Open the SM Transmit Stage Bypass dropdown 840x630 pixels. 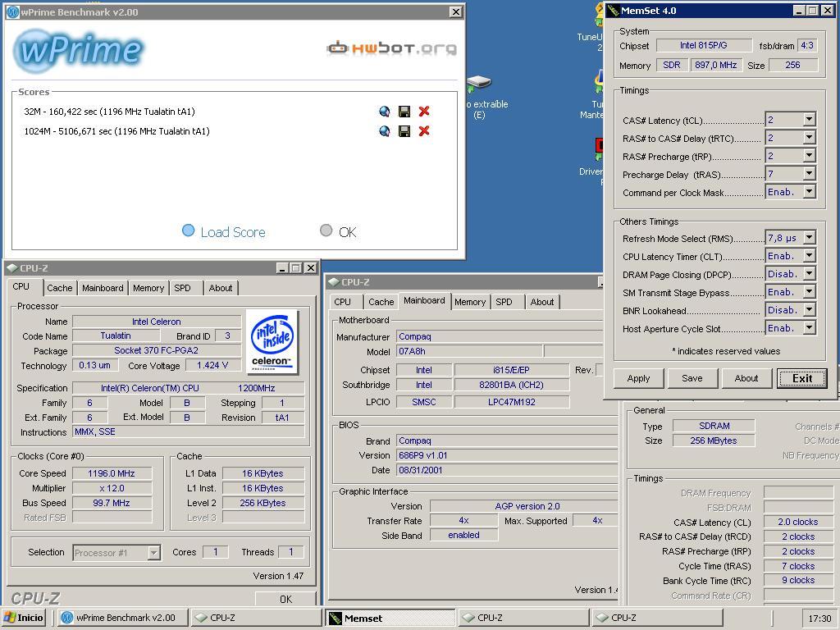click(809, 292)
